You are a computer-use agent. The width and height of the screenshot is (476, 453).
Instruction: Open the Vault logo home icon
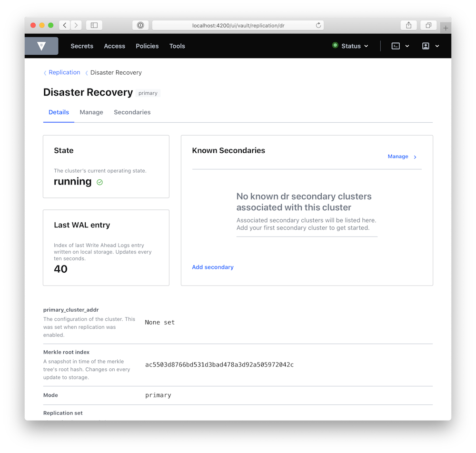(x=41, y=46)
